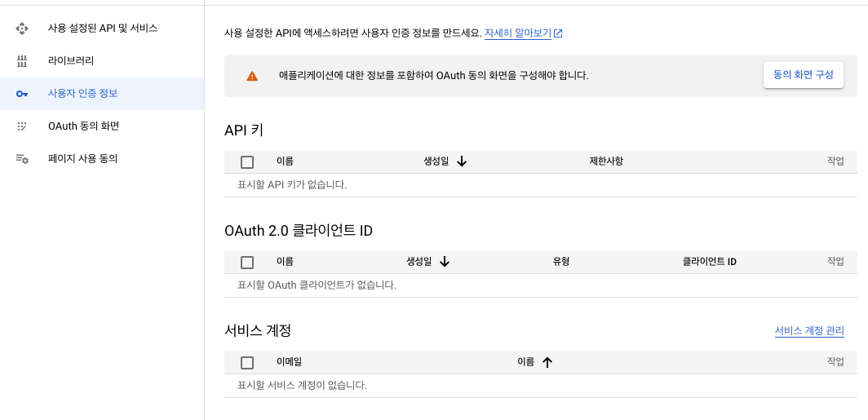This screenshot has width=868, height=420.
Task: Open 라이브러리 in the sidebar
Action: click(x=102, y=61)
